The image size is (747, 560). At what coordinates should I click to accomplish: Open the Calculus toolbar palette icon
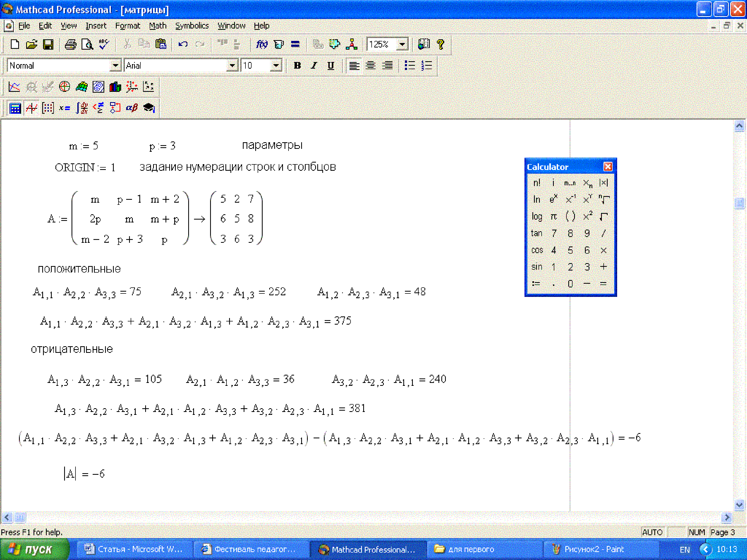(82, 108)
